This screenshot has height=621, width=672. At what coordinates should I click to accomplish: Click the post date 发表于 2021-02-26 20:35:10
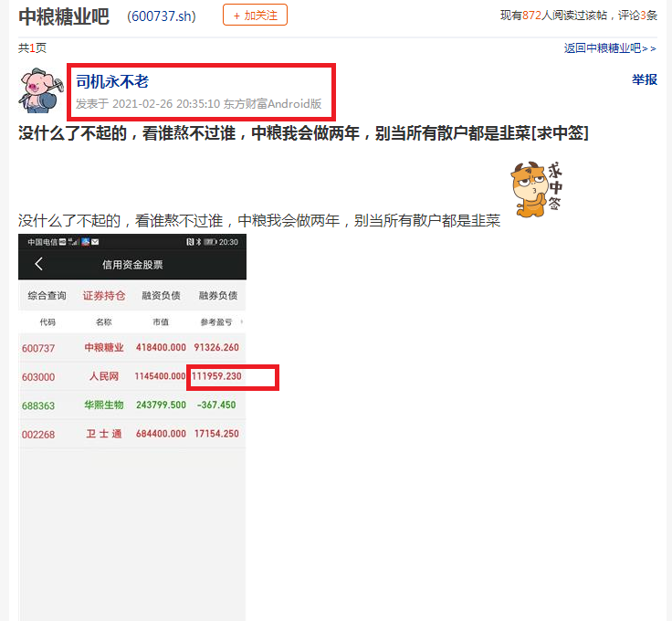coord(148,104)
